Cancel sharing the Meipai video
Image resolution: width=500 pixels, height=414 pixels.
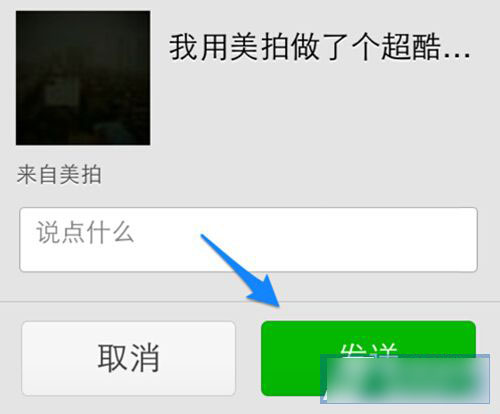point(129,358)
